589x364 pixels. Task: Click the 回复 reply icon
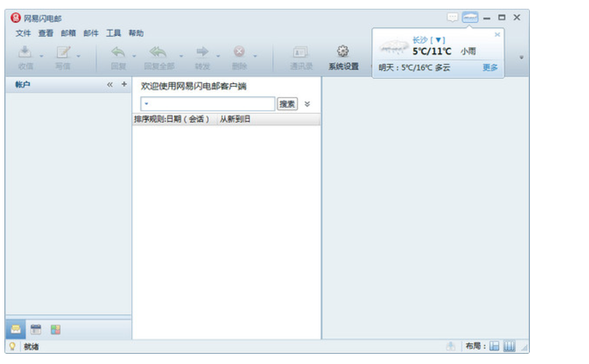point(118,52)
